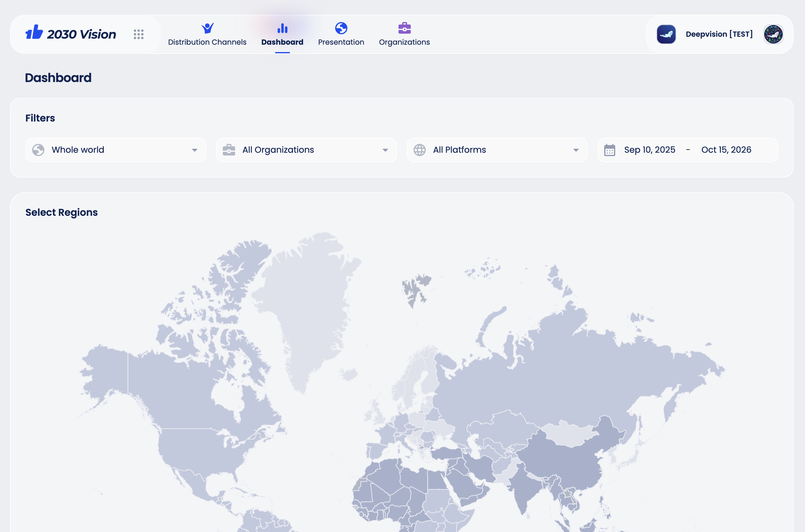This screenshot has height=532, width=805.
Task: Open the user profile avatar
Action: click(773, 34)
